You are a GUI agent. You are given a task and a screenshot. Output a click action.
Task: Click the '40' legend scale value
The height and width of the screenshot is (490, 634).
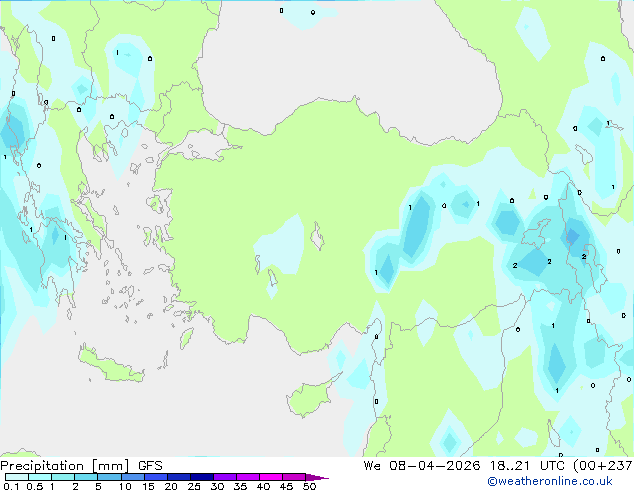[x=263, y=486]
